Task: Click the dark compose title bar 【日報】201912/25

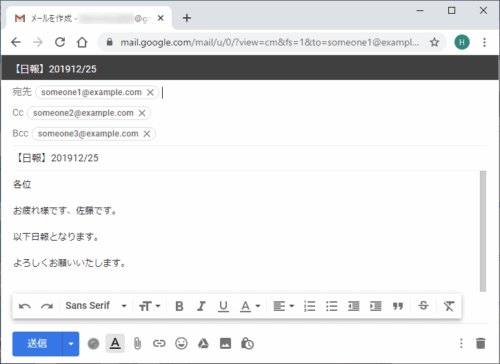Action: coord(250,69)
